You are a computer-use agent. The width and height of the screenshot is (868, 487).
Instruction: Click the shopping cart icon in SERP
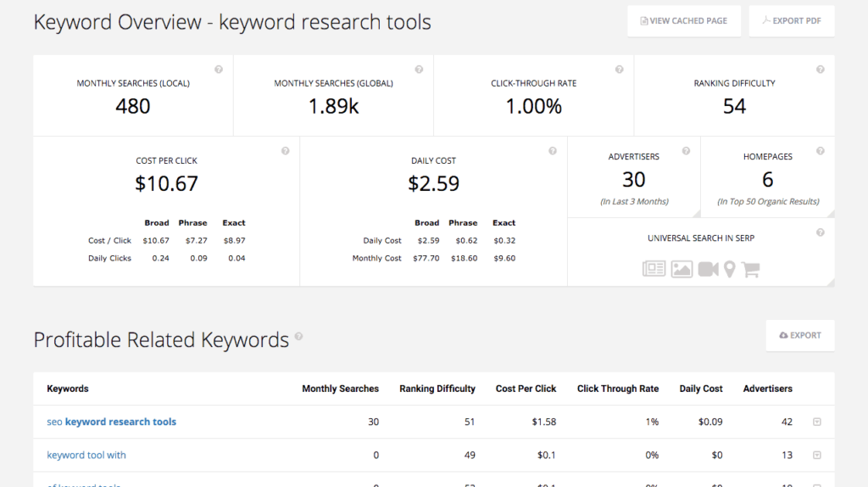point(751,269)
